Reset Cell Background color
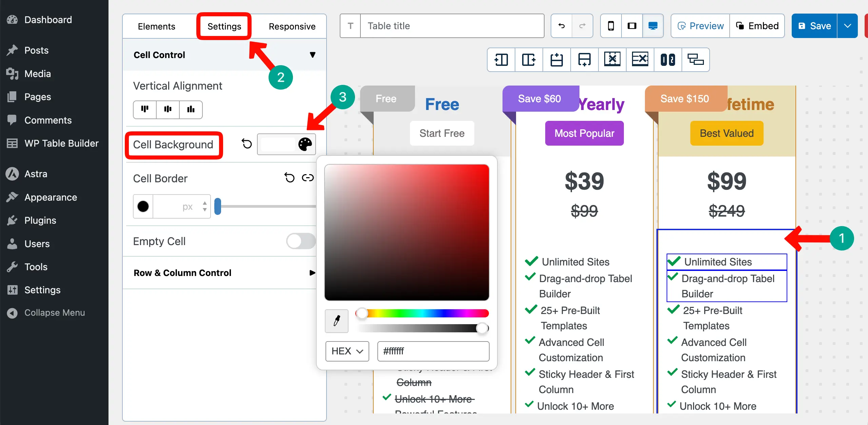 247,144
